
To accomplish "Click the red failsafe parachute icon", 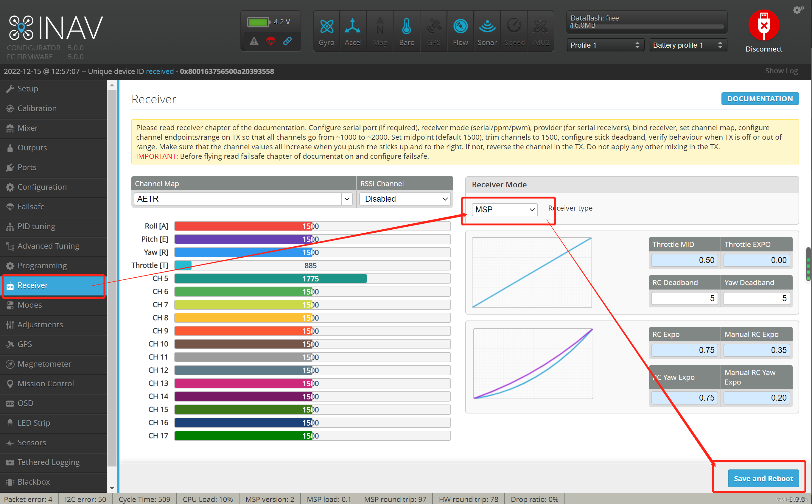I will 271,41.
